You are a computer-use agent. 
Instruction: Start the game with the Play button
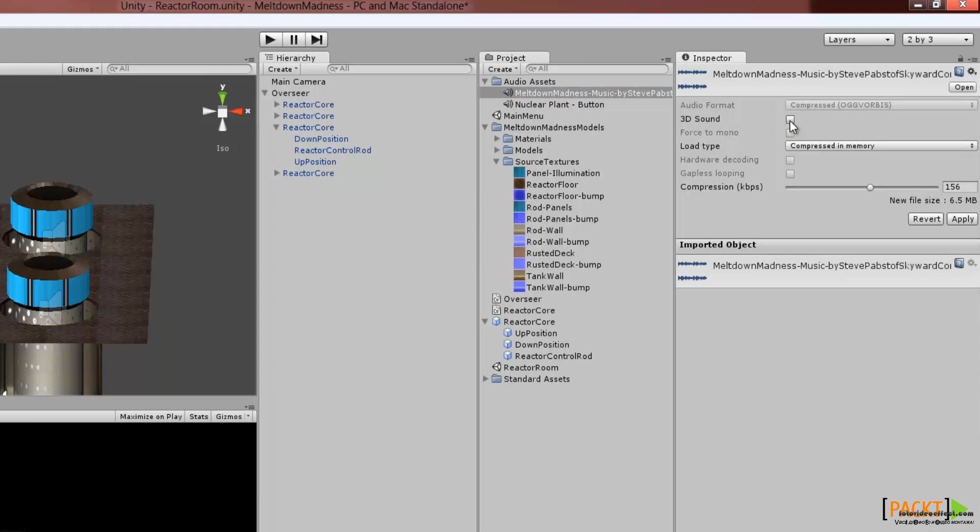[x=271, y=39]
